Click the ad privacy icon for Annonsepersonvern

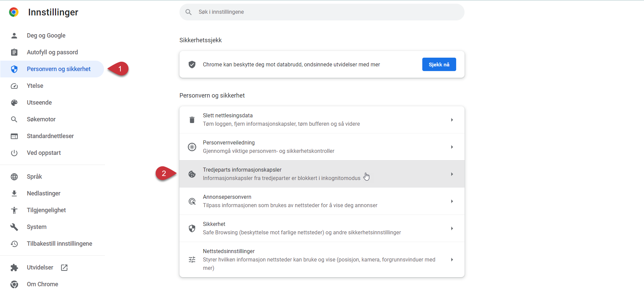tap(192, 201)
